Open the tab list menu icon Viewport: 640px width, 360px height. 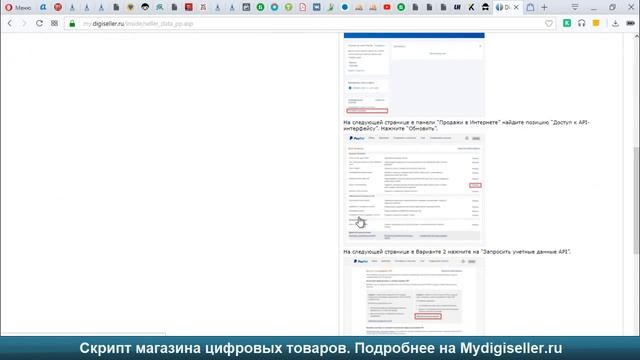(x=575, y=7)
